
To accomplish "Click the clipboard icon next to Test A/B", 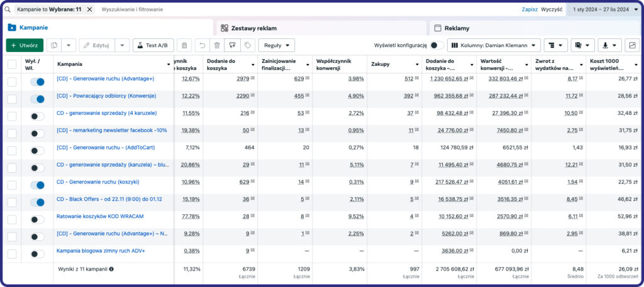I will point(184,45).
